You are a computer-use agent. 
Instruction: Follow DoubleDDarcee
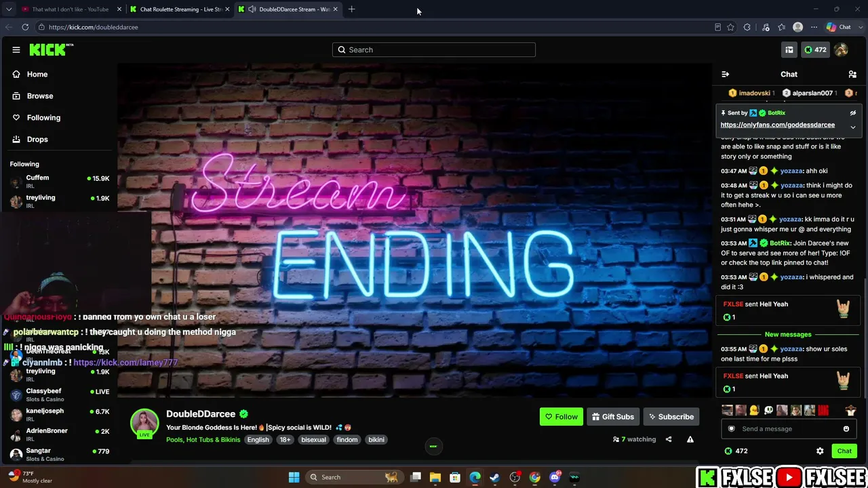[x=561, y=417]
